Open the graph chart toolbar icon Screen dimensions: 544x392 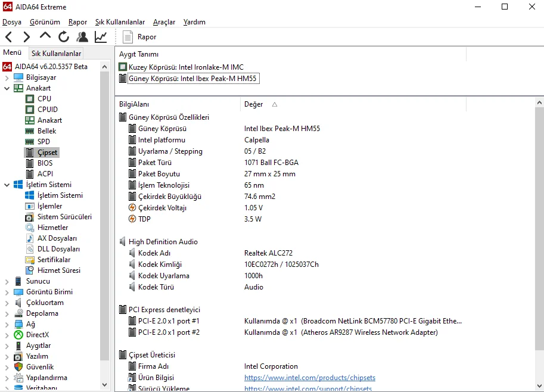click(x=101, y=37)
